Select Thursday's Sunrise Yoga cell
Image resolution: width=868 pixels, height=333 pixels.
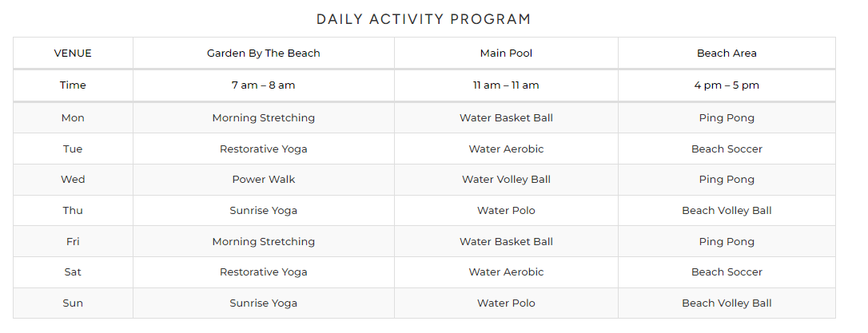pyautogui.click(x=263, y=211)
